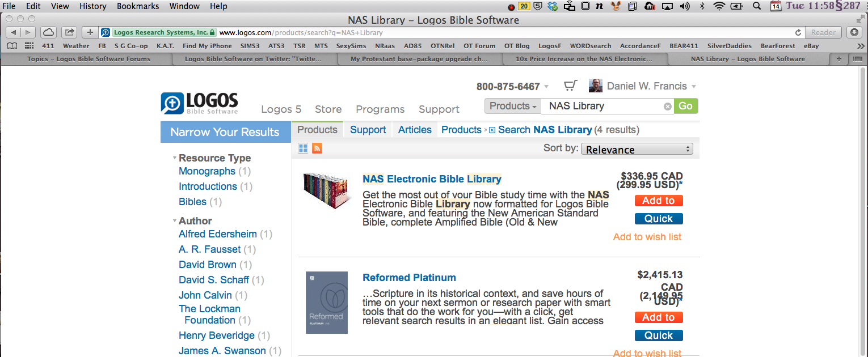Click Quick button for Reformed Platinum
Image resolution: width=868 pixels, height=357 pixels.
(x=659, y=335)
